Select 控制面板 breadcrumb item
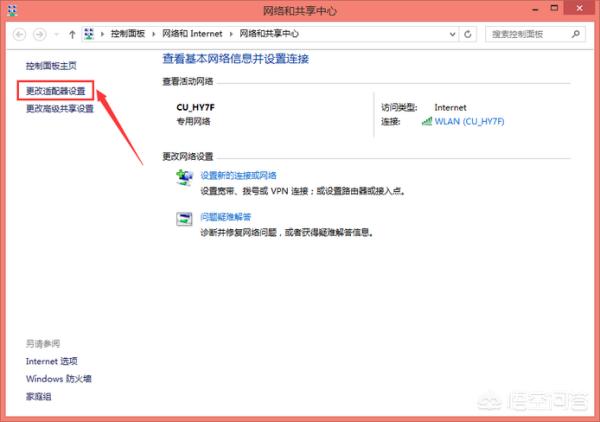600x422 pixels. point(128,34)
